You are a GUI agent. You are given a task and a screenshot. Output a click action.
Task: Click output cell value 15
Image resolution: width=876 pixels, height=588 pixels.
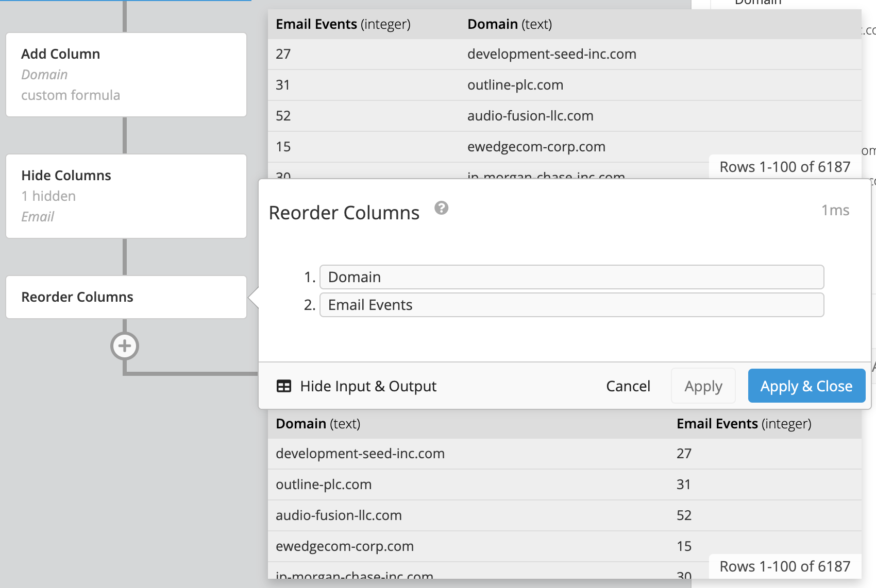coord(684,546)
